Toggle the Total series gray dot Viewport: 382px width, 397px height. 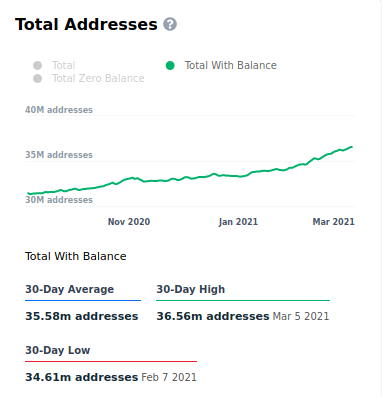click(38, 65)
